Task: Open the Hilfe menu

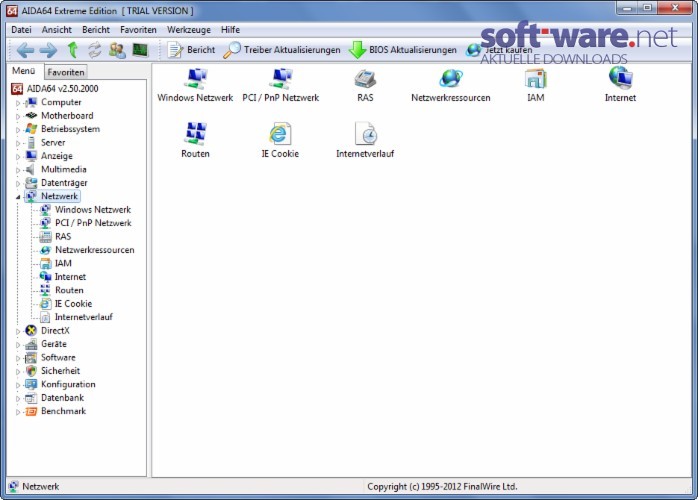Action: [230, 30]
